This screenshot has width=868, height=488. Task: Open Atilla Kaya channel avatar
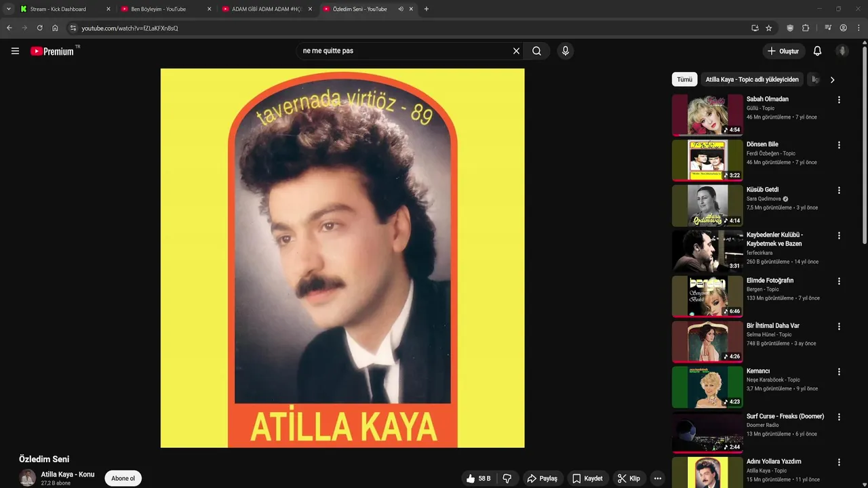click(27, 478)
